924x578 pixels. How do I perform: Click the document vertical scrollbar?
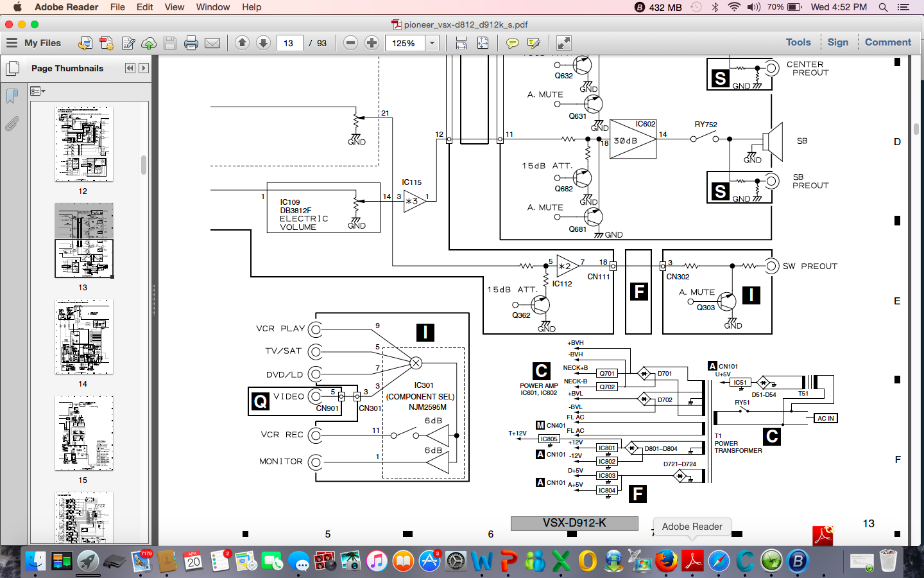click(x=916, y=128)
